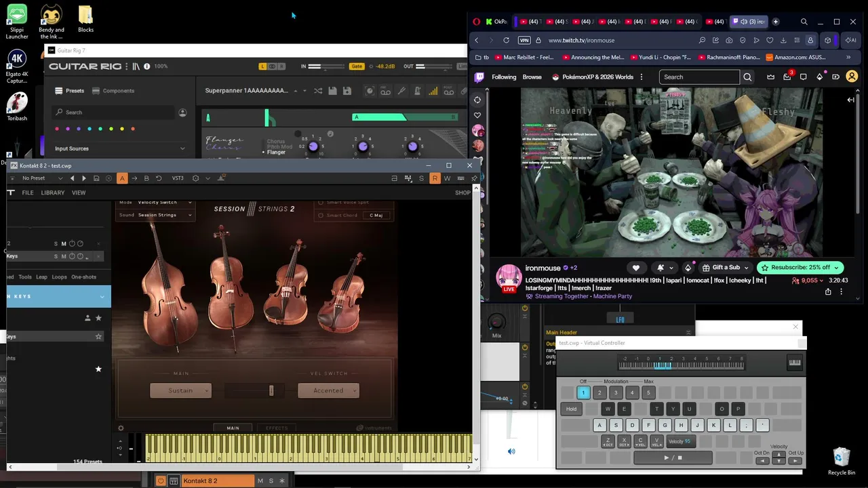This screenshot has height=488, width=868.
Task: Enable Smart Chord in Session Strings
Action: [321, 216]
